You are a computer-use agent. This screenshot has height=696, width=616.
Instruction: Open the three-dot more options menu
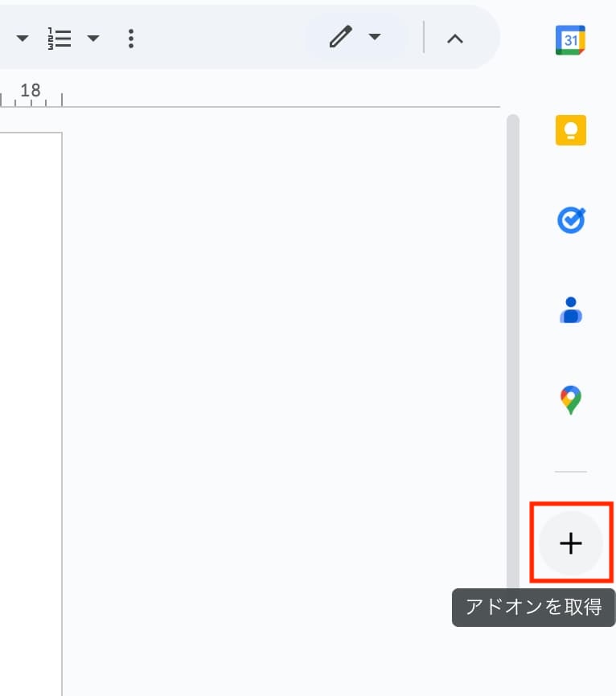131,39
